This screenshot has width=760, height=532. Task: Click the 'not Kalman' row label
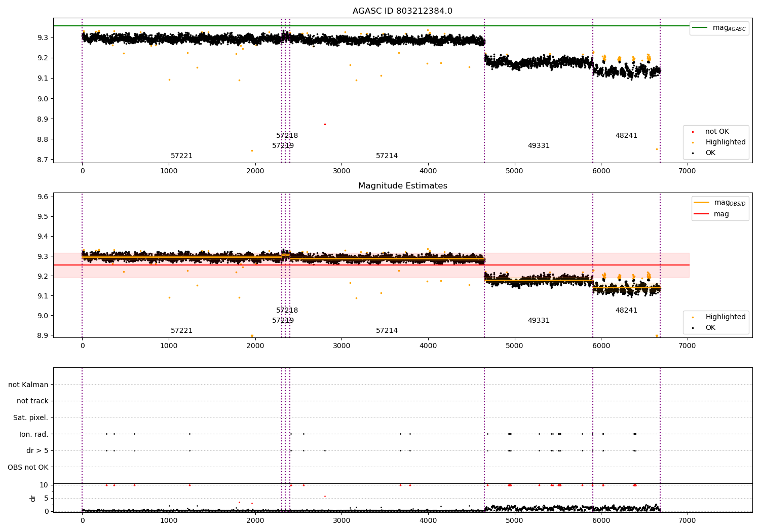tap(28, 385)
